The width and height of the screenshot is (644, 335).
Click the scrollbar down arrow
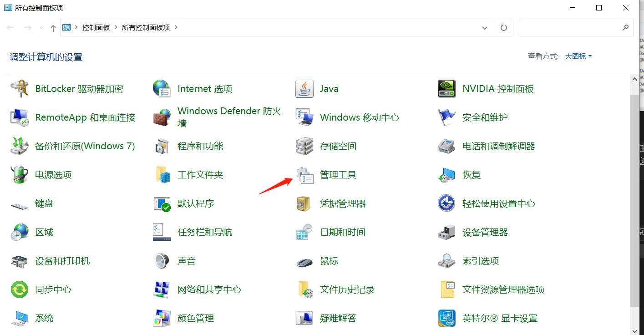pos(635,331)
